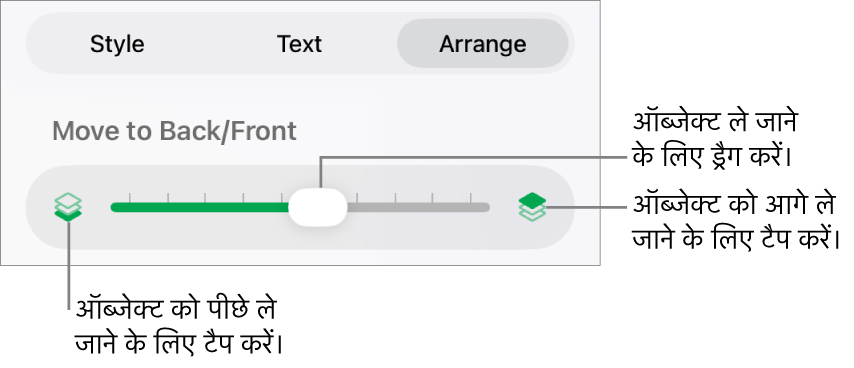Tap the send-to-back layers icon
The image size is (854, 368).
pyautogui.click(x=69, y=207)
